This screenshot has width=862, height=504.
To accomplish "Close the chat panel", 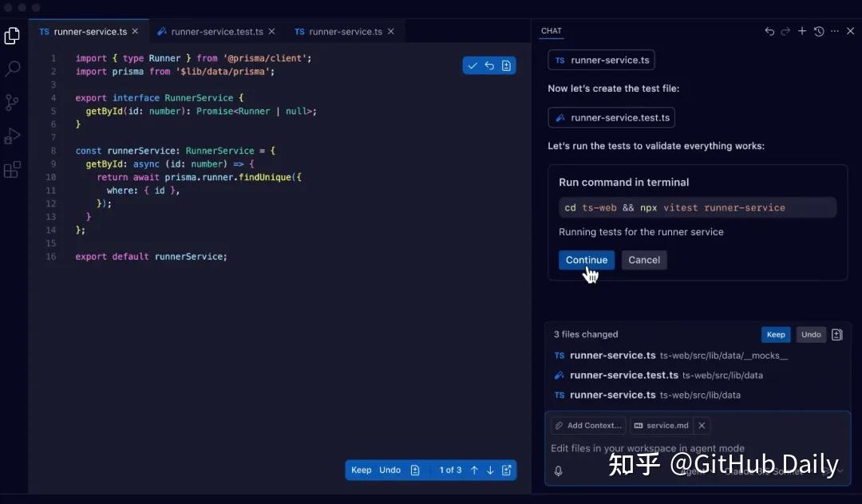I will [851, 31].
